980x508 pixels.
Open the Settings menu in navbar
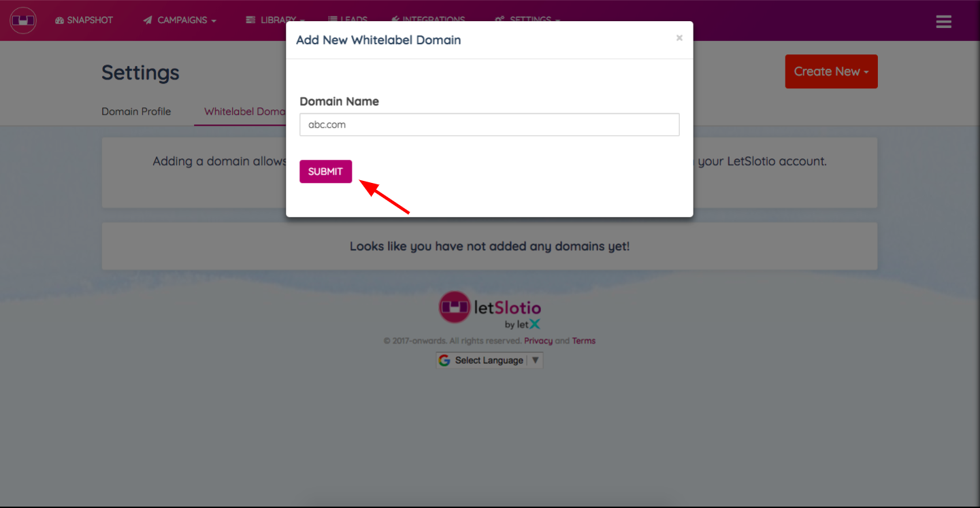527,19
